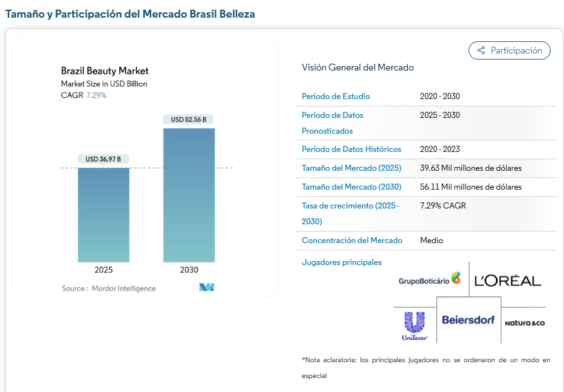
Task: Click the Participación share button
Action: [509, 50]
